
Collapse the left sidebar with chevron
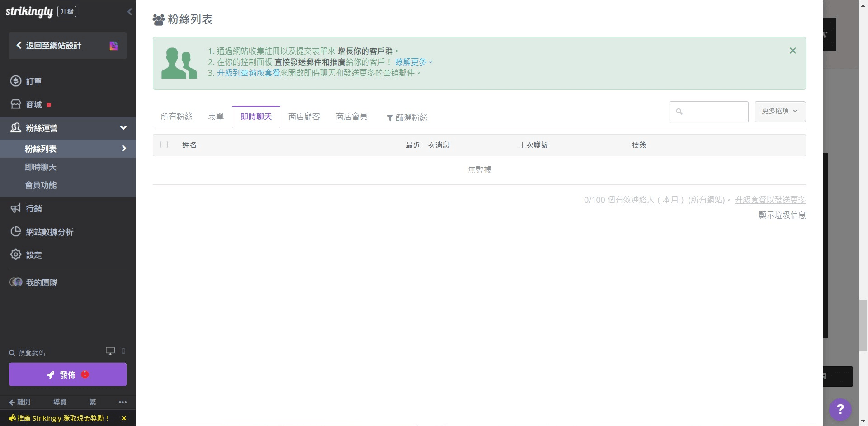point(130,12)
